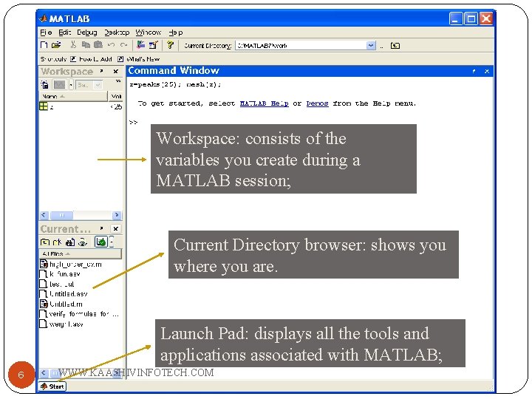Viewport: 532px width, 399px height.
Task: Undock the Command Window
Action: click(474, 71)
